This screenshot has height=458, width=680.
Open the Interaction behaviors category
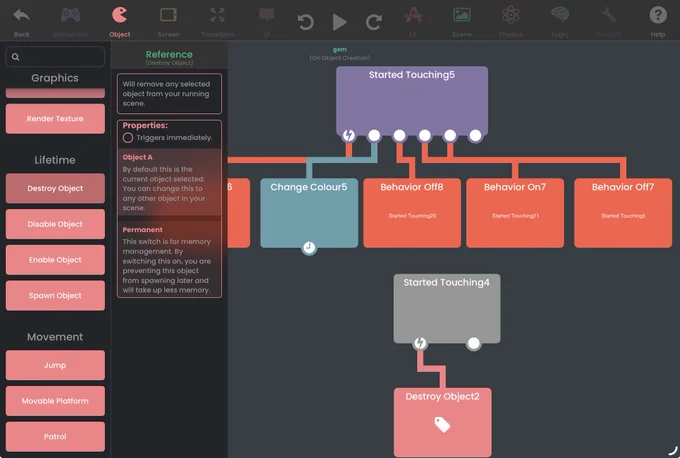coord(70,21)
